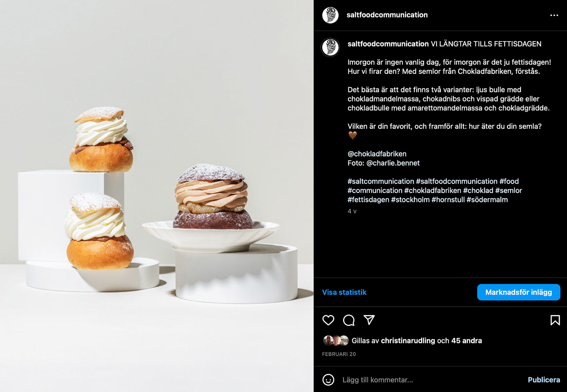Focus the Lägg till kommentar field
The width and height of the screenshot is (567, 392).
431,380
